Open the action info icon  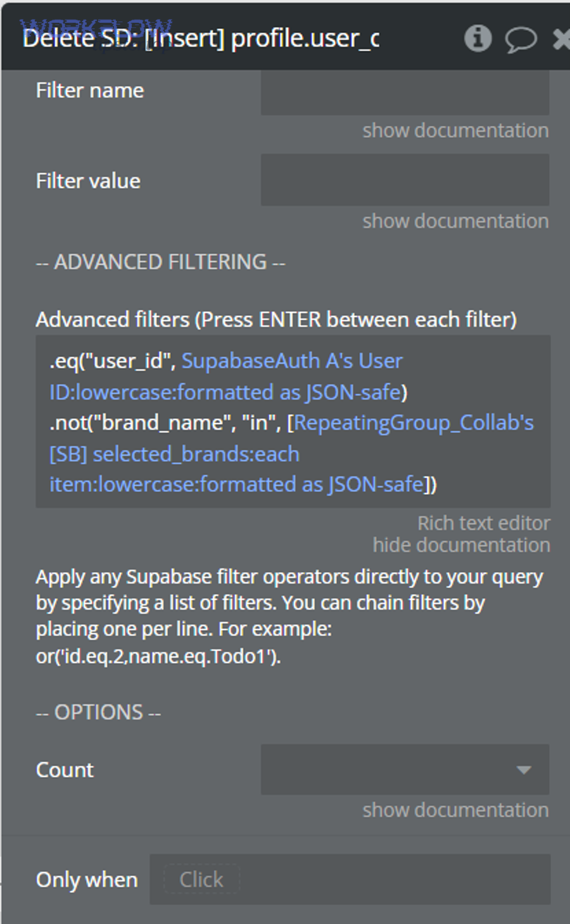(478, 38)
